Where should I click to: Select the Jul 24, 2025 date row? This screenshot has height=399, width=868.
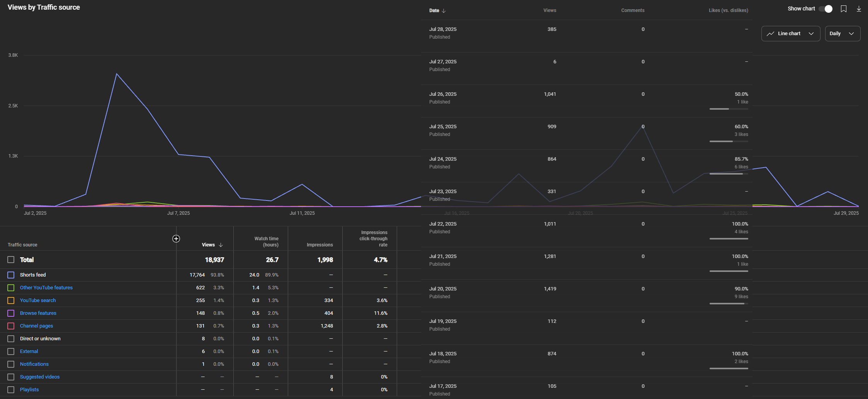pos(587,166)
